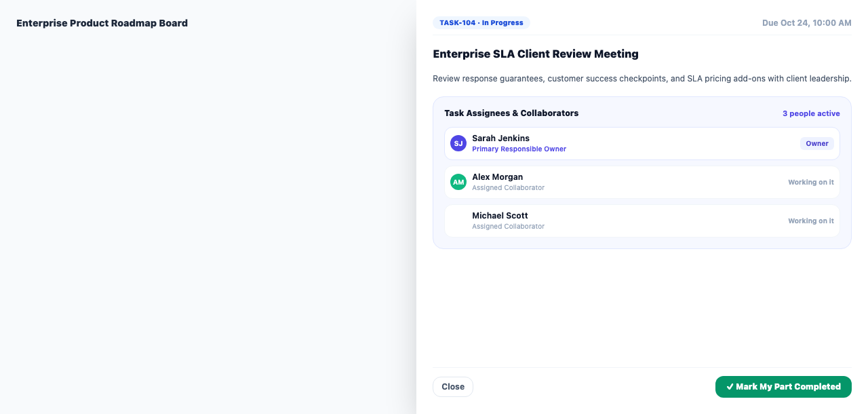The height and width of the screenshot is (414, 868).
Task: Click Alex Morgan's 'Working on it' status
Action: [811, 183]
